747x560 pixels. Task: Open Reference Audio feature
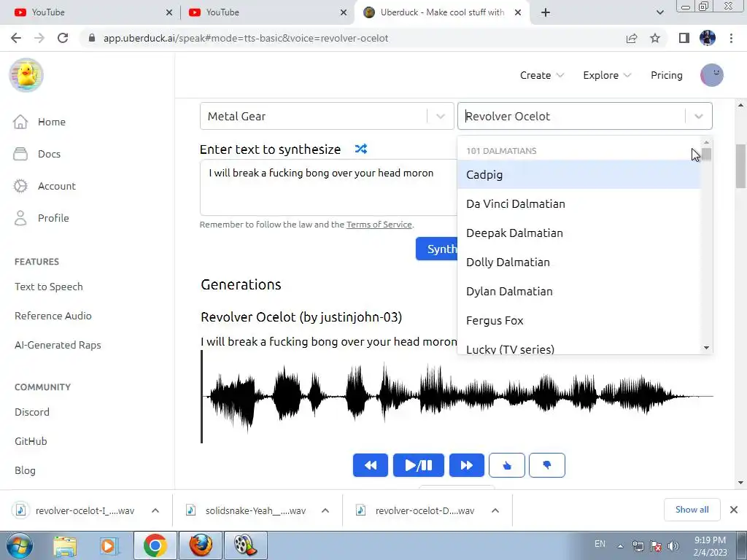click(53, 316)
